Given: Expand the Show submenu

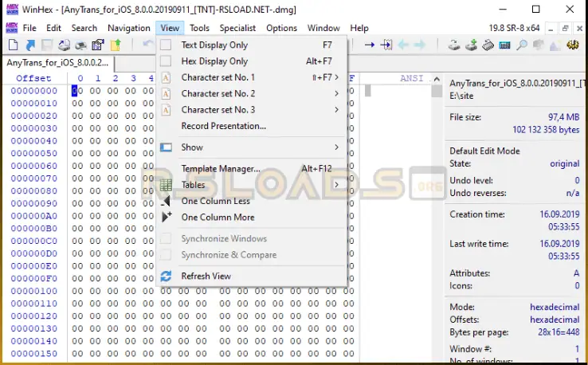Looking at the screenshot, I should coord(192,147).
